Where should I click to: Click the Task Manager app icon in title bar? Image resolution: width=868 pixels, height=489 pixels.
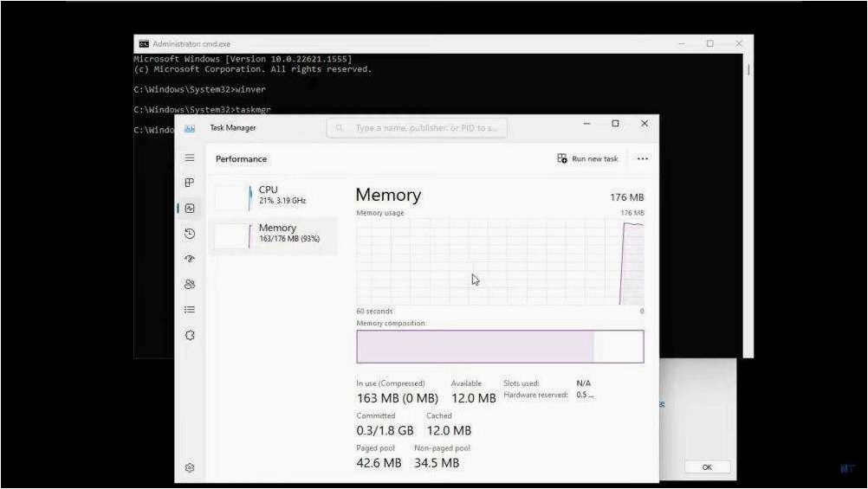(190, 128)
